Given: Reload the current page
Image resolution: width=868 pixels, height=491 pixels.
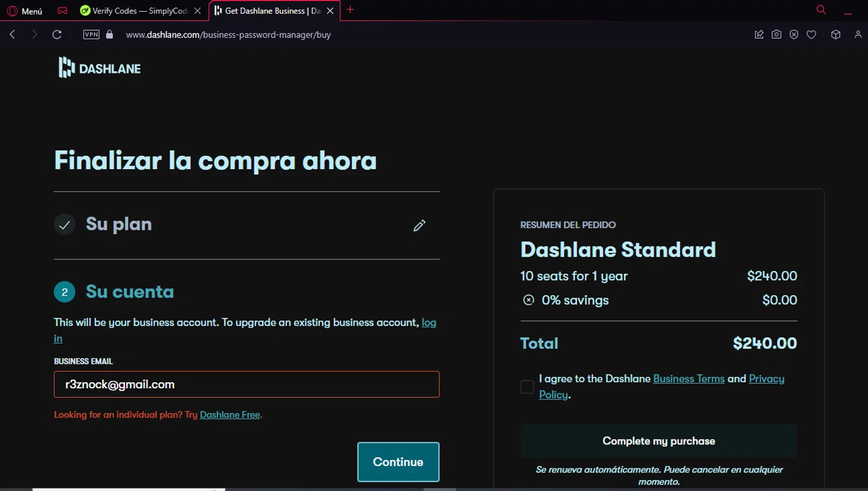Looking at the screenshot, I should pos(57,35).
